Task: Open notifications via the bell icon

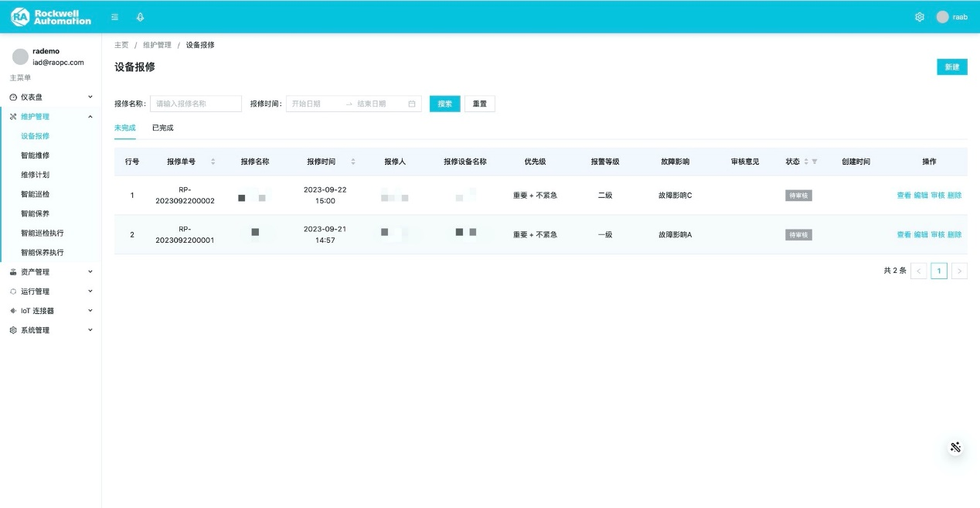Action: coord(140,17)
